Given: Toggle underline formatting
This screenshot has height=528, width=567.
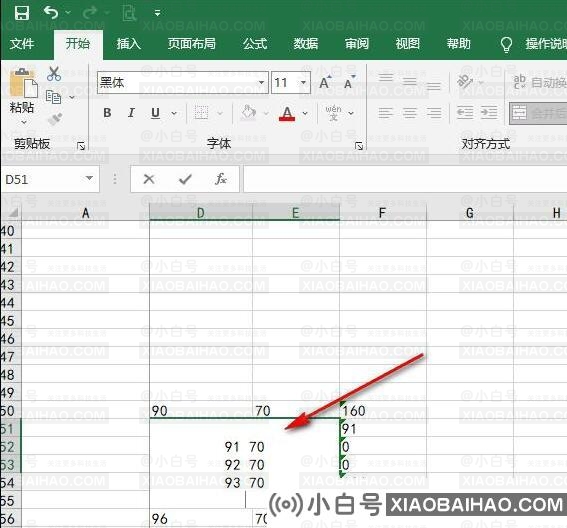Looking at the screenshot, I should click(155, 113).
